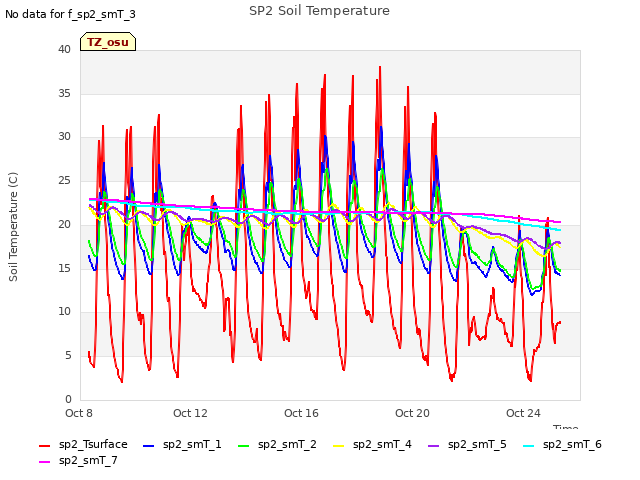Viewport: 640px width, 480px height.
Task: Click the green sp2_smT_2 legend swatch
Action: [x=243, y=446]
